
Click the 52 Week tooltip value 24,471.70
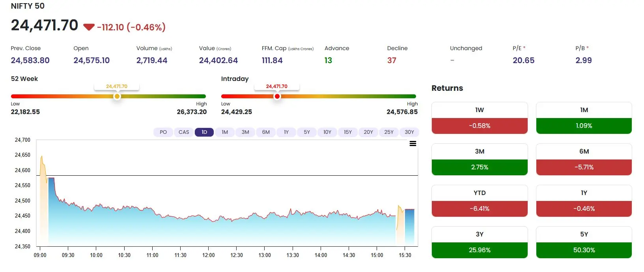coord(117,86)
